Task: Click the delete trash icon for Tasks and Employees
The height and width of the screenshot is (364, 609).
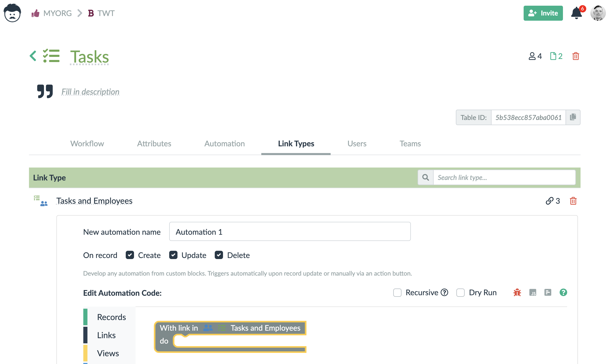Action: [x=573, y=201]
